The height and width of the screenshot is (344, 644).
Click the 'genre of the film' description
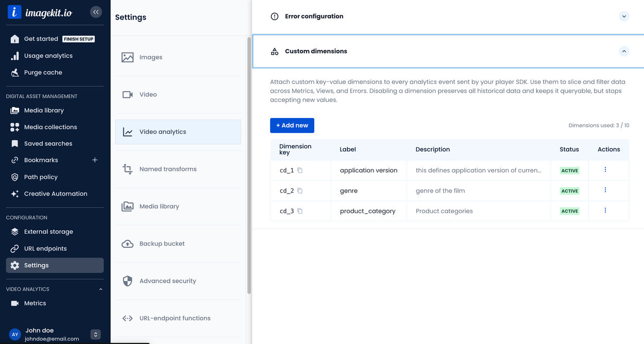click(440, 191)
